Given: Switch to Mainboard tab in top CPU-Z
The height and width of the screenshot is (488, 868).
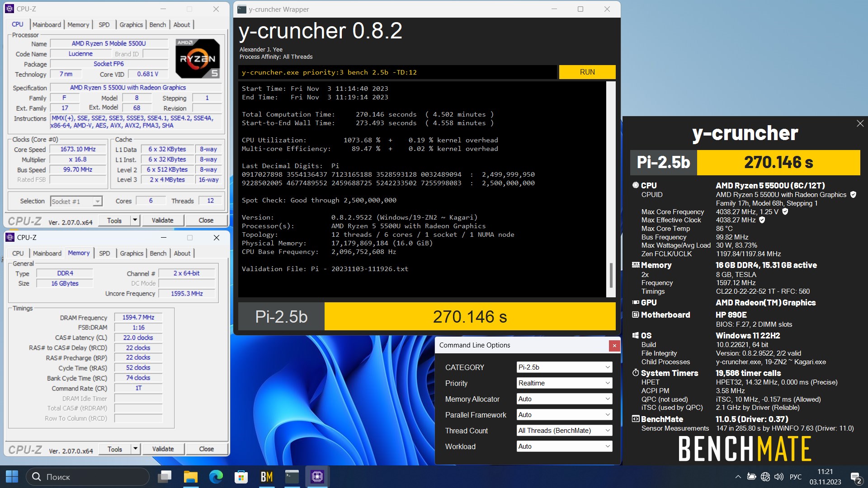Looking at the screenshot, I should coord(47,25).
